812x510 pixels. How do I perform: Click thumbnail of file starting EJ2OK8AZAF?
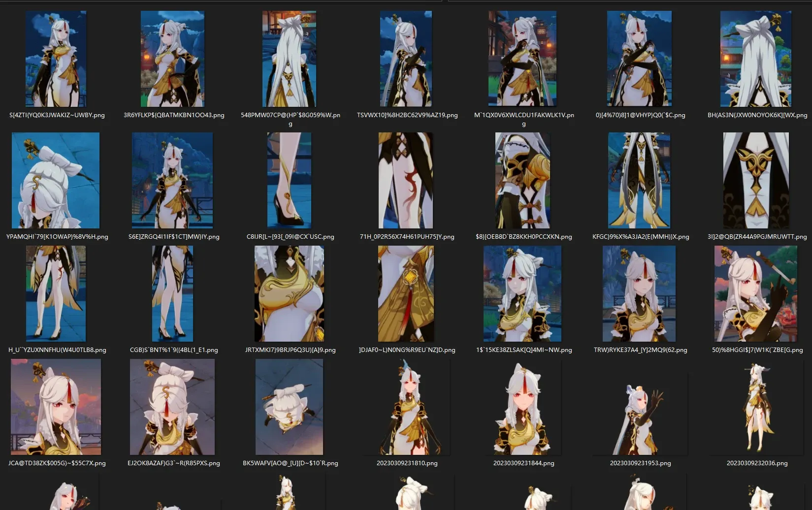click(172, 407)
